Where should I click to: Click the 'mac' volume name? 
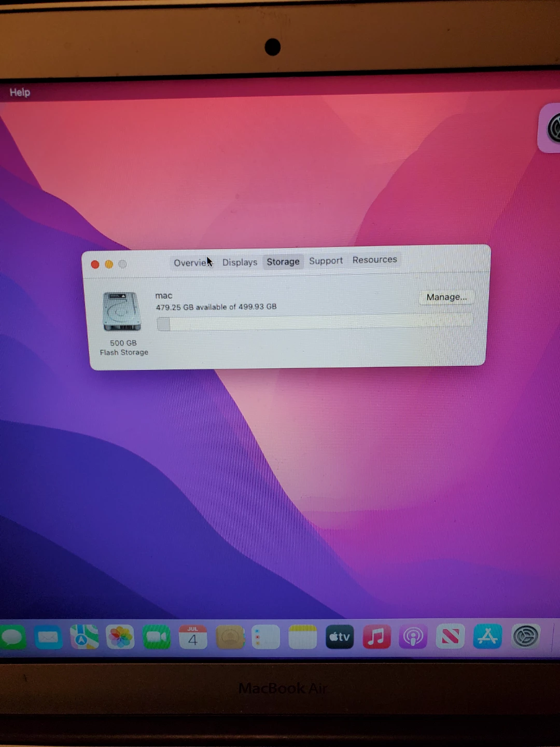(x=163, y=296)
